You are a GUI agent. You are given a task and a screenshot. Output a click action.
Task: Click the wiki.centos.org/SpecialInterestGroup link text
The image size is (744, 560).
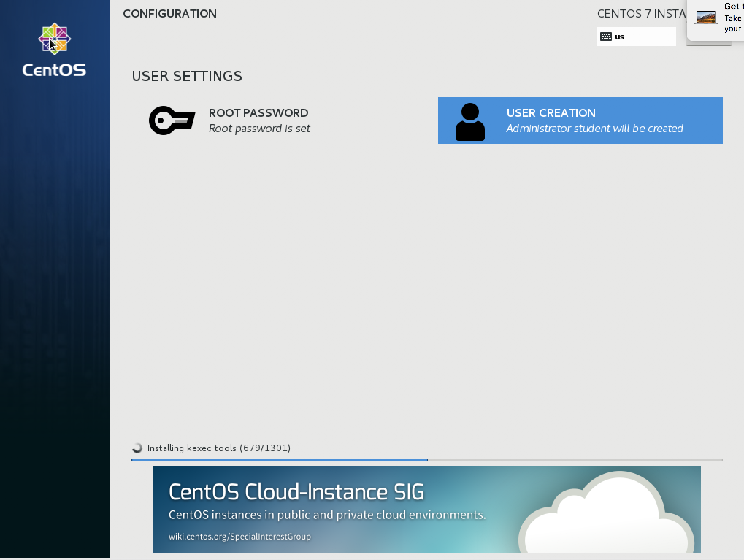(240, 536)
